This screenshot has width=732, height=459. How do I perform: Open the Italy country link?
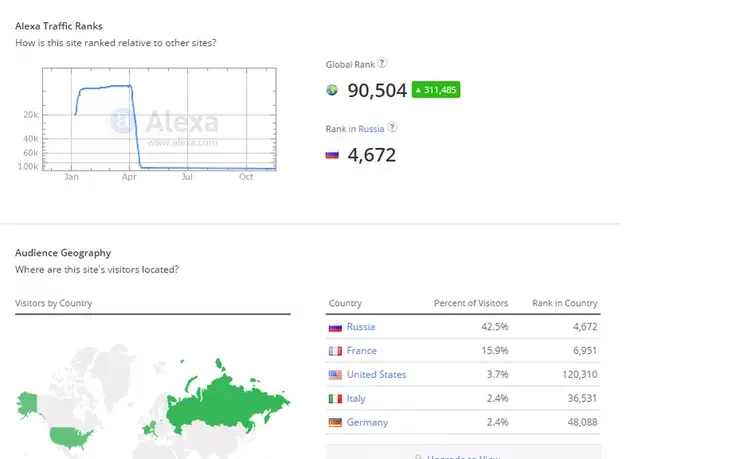[x=356, y=398]
